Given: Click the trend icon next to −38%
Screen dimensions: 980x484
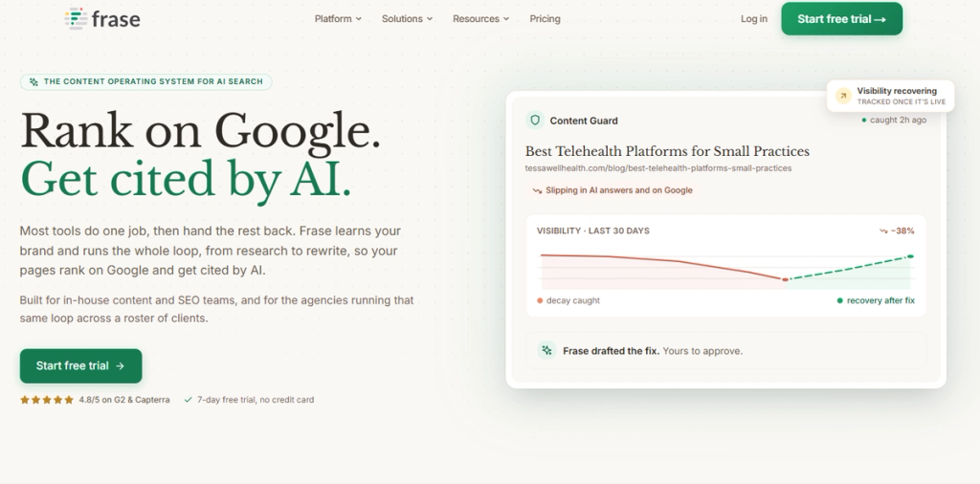Looking at the screenshot, I should pyautogui.click(x=883, y=231).
